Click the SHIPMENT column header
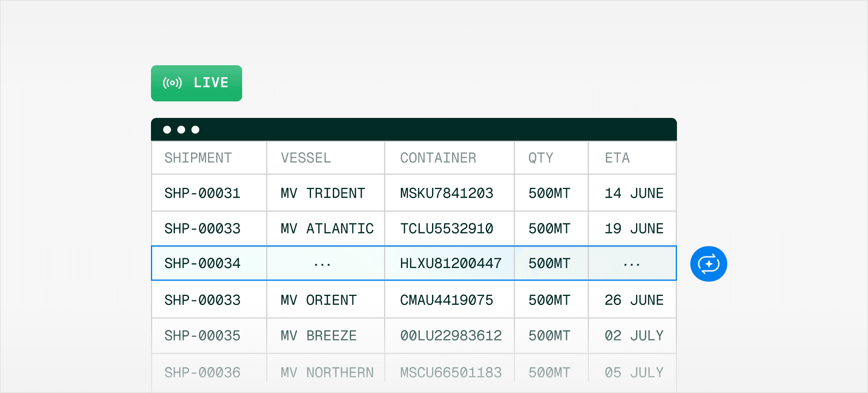The height and width of the screenshot is (393, 868). (x=209, y=158)
